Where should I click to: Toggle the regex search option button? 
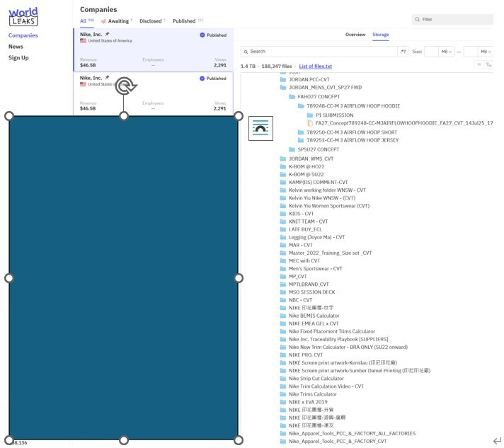point(403,52)
